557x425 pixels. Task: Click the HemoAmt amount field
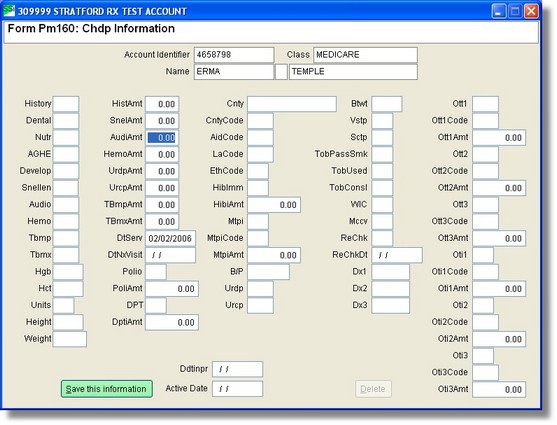(x=162, y=154)
